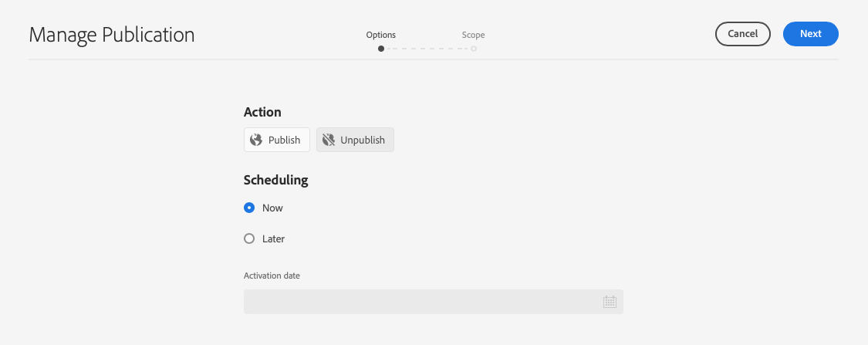Click the 'Now' label text

tap(272, 208)
